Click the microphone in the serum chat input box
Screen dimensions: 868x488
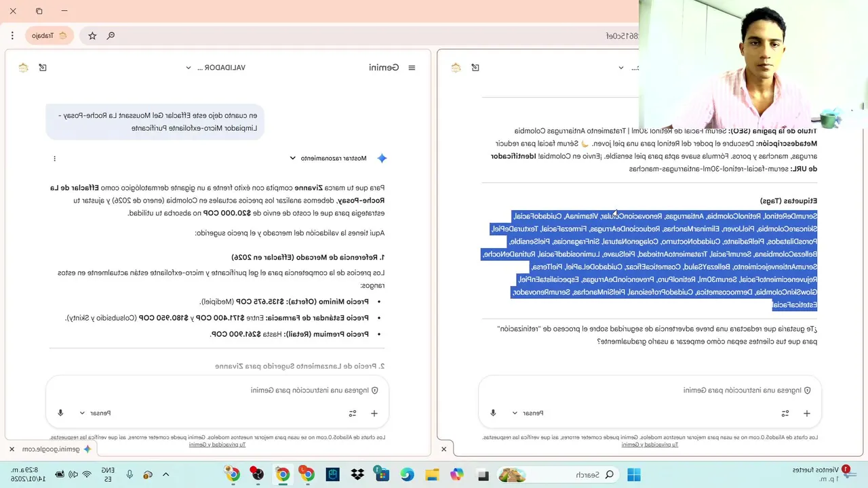[493, 413]
